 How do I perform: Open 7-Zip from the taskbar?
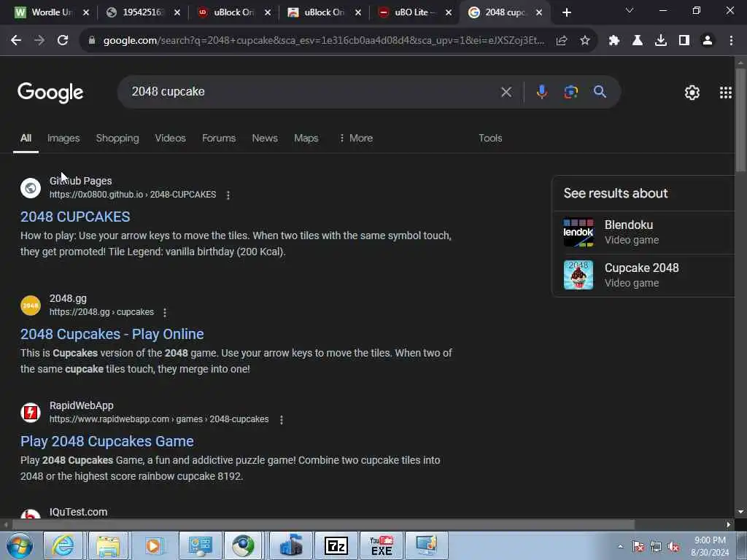click(336, 545)
